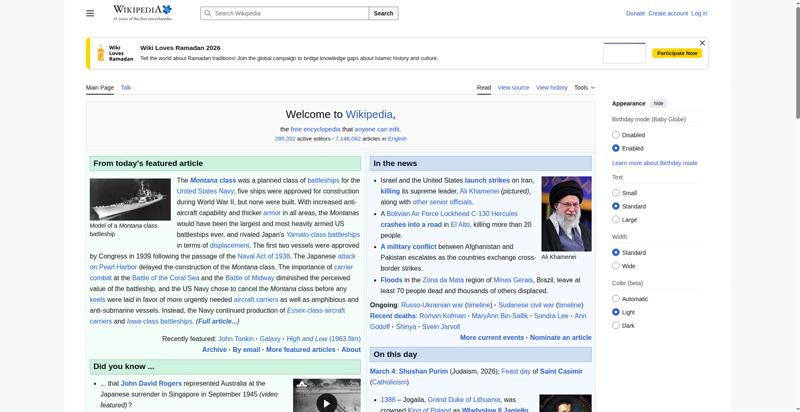Click the Wiki Loves Ramadan lantern icon
Viewport: 800px width, 412px height.
(100, 53)
